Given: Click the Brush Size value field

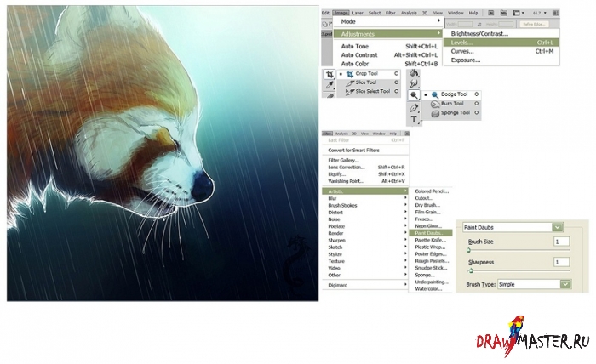Looking at the screenshot, I should coord(561,242).
